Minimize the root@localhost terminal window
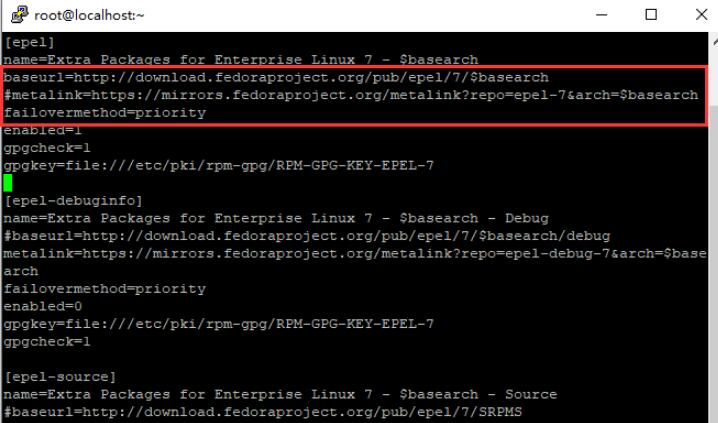Screen dimensions: 718x423 [601, 15]
